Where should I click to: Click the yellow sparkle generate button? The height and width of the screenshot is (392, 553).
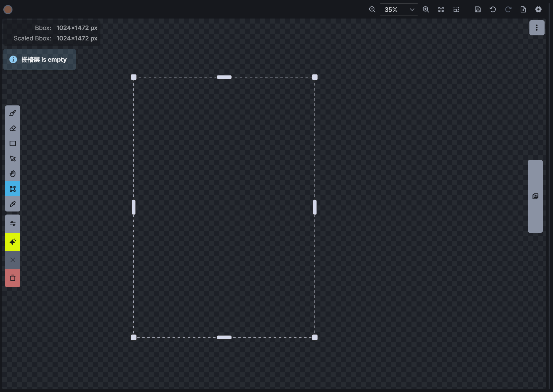tap(13, 242)
